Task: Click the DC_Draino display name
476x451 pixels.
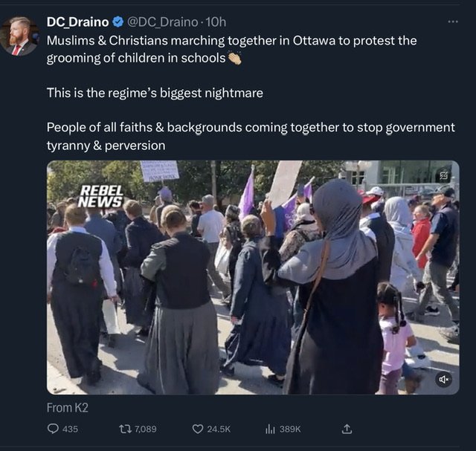Action: pos(77,22)
